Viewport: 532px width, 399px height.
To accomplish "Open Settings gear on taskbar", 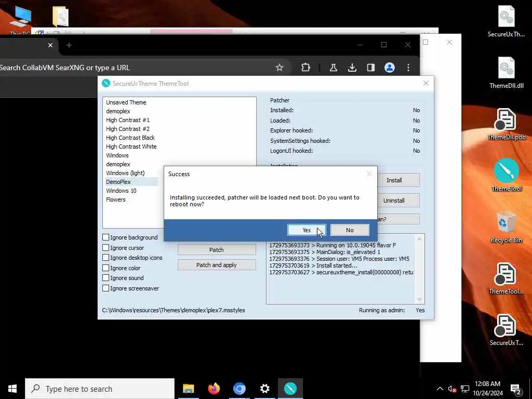I will (x=264, y=389).
